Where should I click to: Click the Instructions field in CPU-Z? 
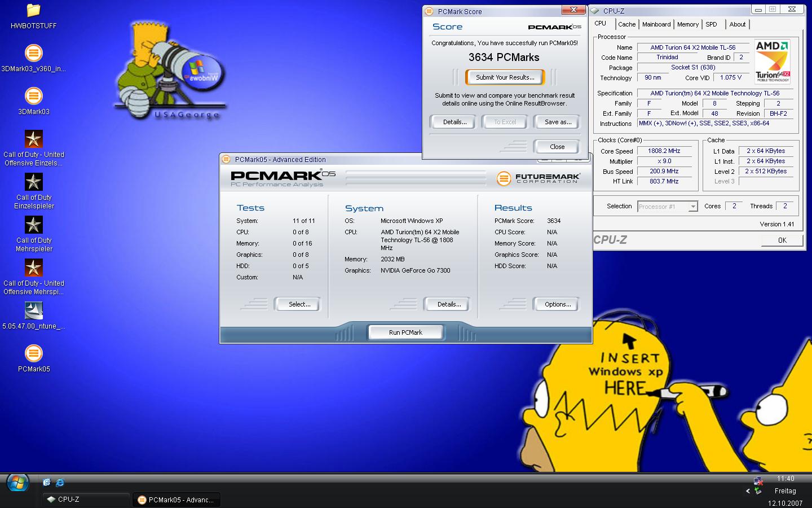[x=714, y=124]
